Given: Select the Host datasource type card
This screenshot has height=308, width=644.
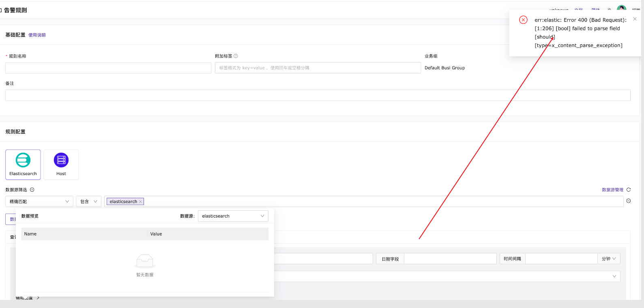Looking at the screenshot, I should (x=61, y=165).
